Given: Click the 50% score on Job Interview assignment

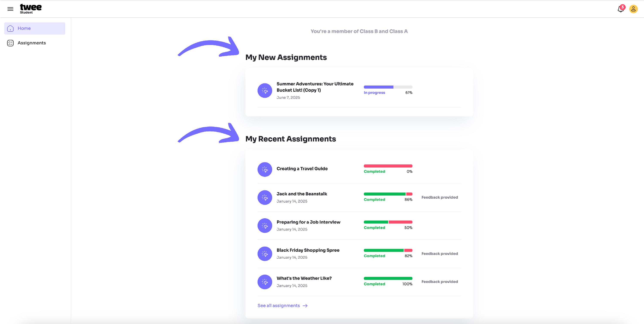Looking at the screenshot, I should pyautogui.click(x=409, y=228).
